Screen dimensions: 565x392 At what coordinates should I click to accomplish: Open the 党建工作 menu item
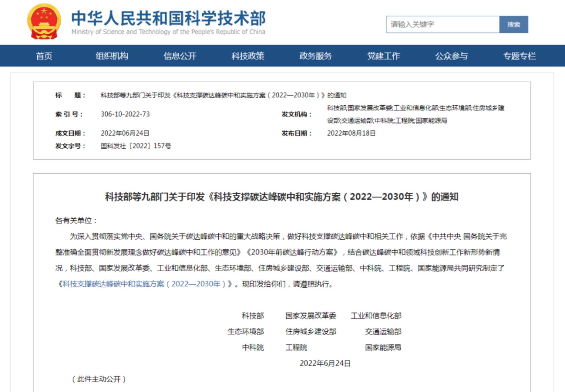[x=383, y=56]
